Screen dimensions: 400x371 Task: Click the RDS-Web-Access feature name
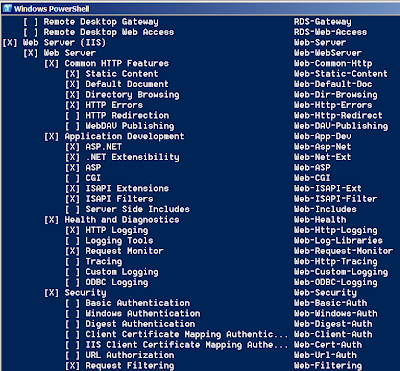pos(330,32)
